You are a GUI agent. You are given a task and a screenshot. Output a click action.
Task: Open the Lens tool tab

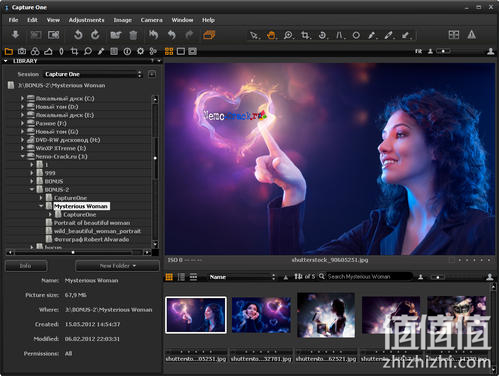(61, 51)
